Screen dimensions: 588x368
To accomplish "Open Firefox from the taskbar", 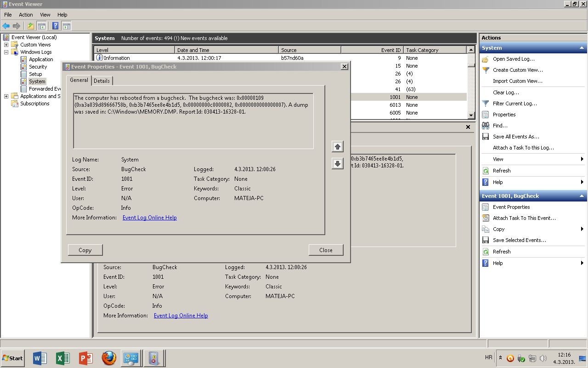I will pyautogui.click(x=109, y=358).
